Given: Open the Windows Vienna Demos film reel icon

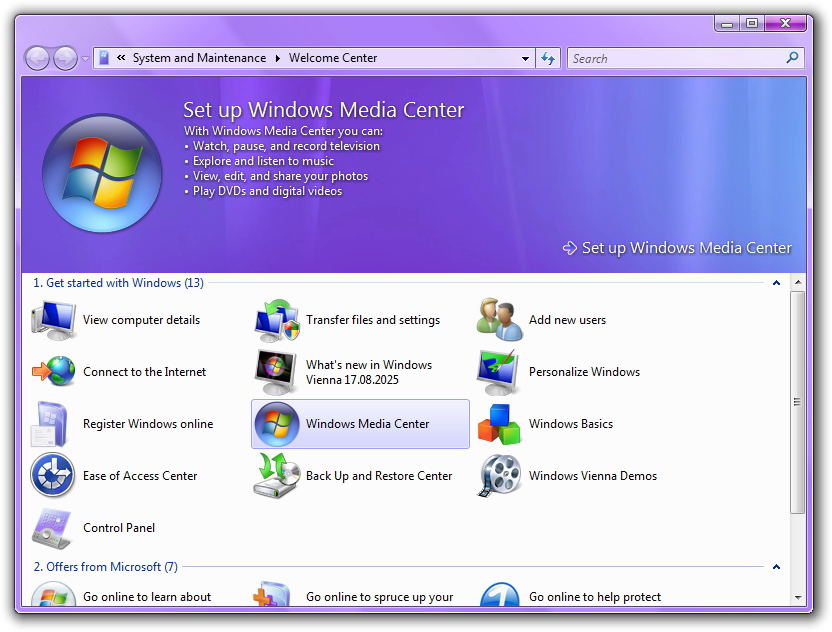Looking at the screenshot, I should pyautogui.click(x=499, y=476).
